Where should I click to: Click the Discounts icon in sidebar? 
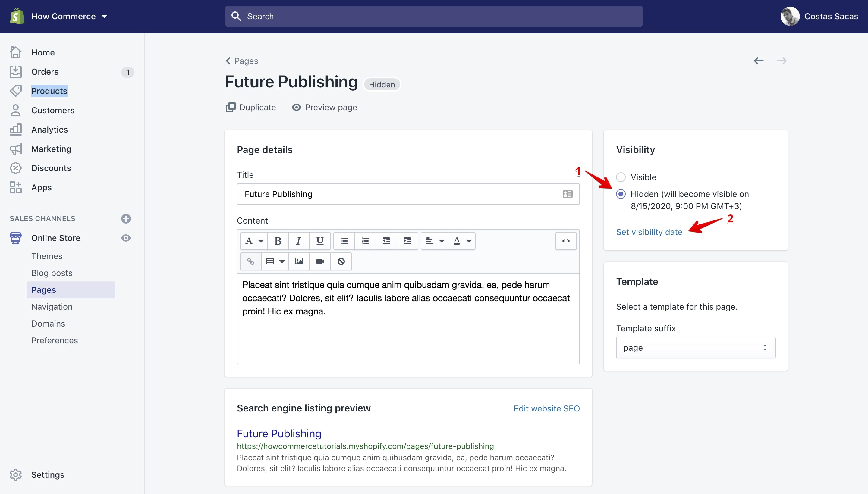(16, 168)
